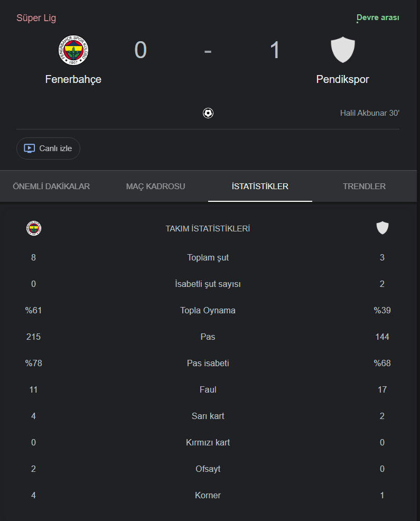Click the small Fenerbahçe crest above statistics
This screenshot has height=521, width=420.
coord(33,228)
